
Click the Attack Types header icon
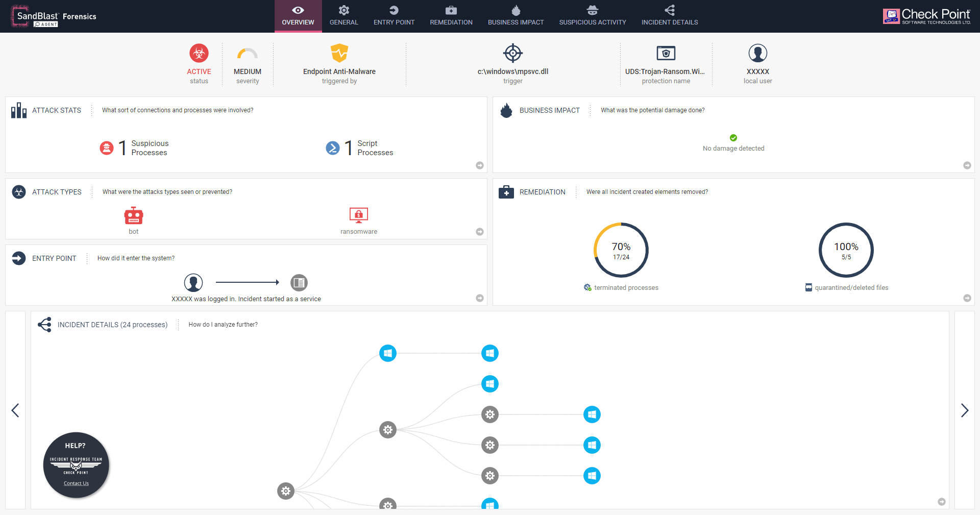point(19,192)
